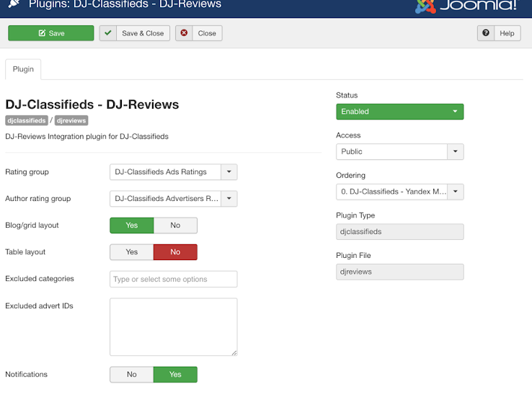The width and height of the screenshot is (532, 397).
Task: Select the DJ-Classifieds Advertisers R... field
Action: 165,199
